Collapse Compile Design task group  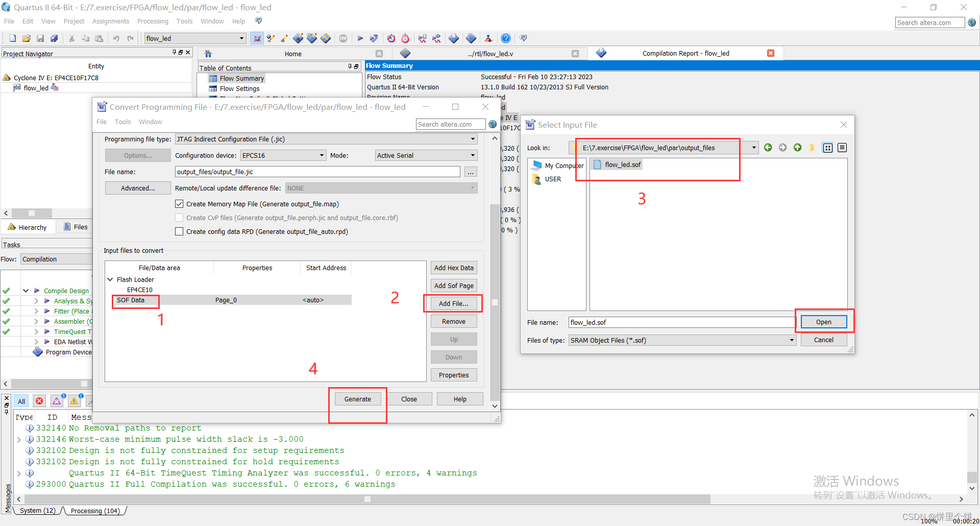pos(26,291)
